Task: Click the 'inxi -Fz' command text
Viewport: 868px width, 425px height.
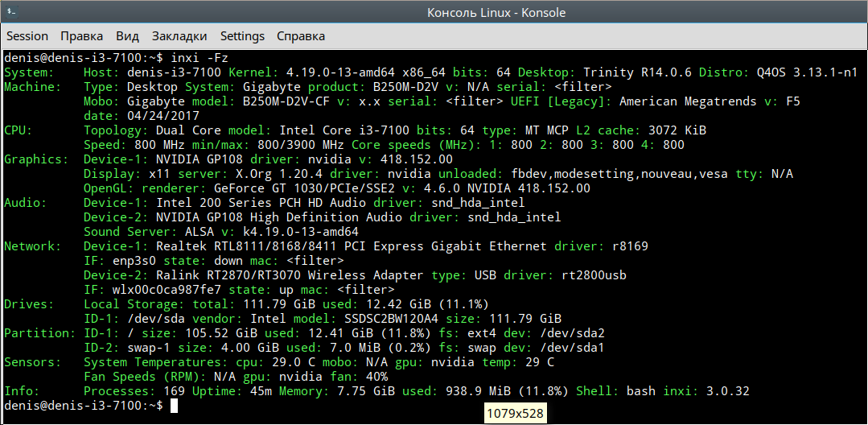Action: coord(200,58)
